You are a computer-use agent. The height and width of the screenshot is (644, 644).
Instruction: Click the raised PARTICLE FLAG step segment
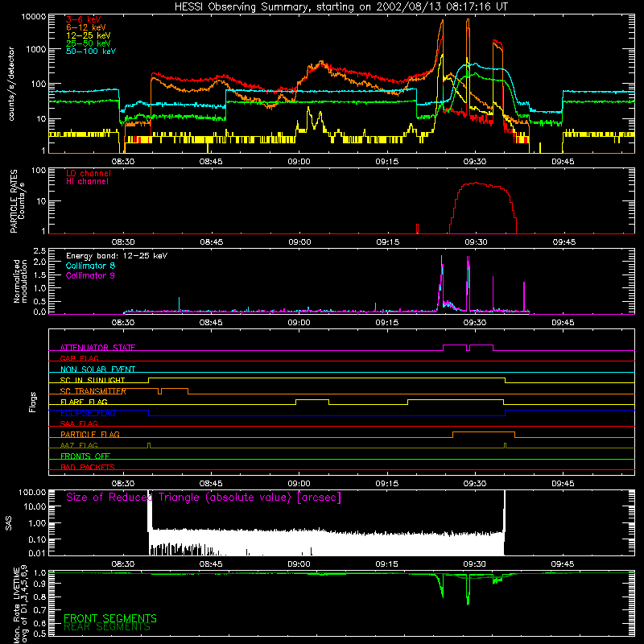coord(484,432)
